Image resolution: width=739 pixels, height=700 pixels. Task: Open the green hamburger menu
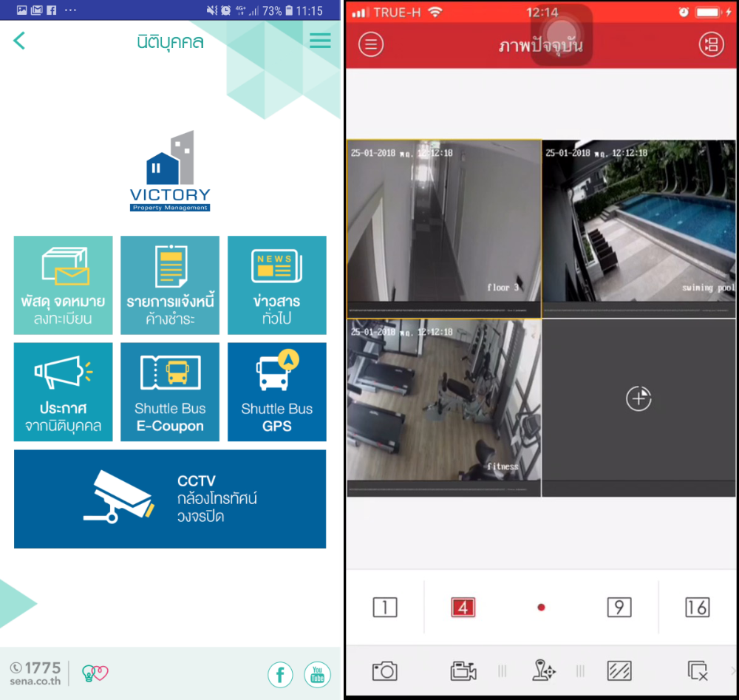[x=320, y=41]
